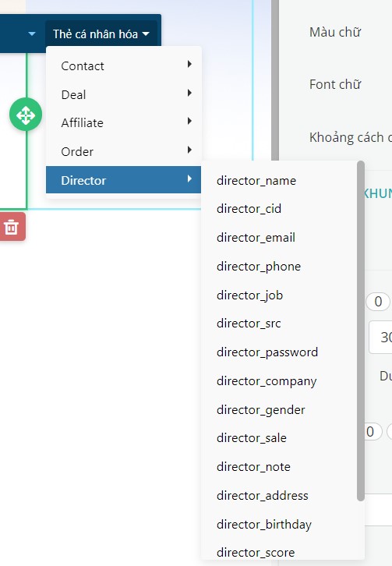Insert director_birthday tag

[x=264, y=525]
